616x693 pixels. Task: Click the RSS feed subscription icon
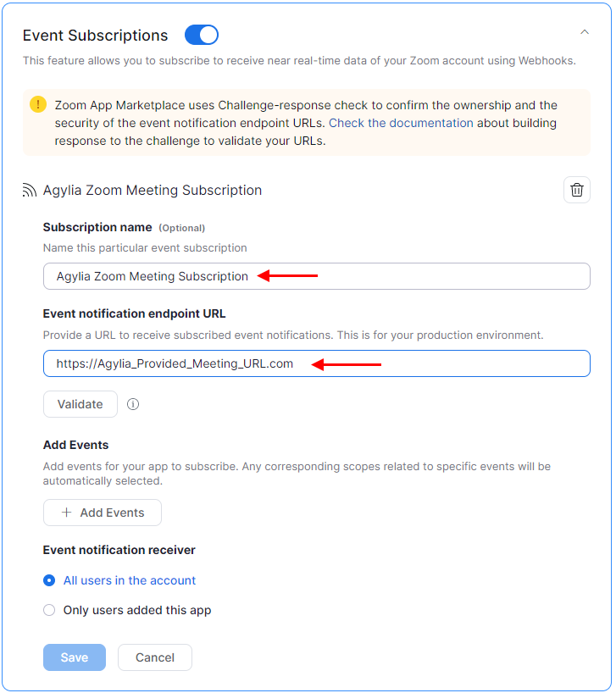[x=30, y=190]
